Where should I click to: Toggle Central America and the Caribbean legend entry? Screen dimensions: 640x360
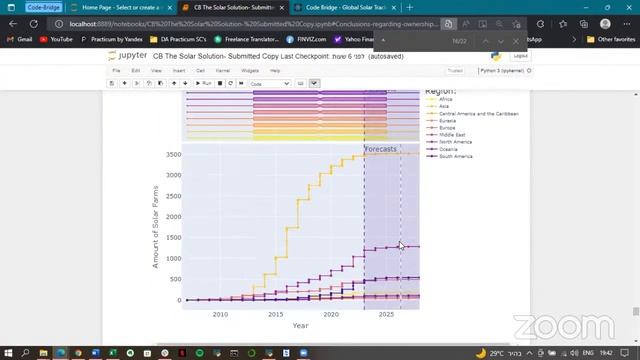472,113
